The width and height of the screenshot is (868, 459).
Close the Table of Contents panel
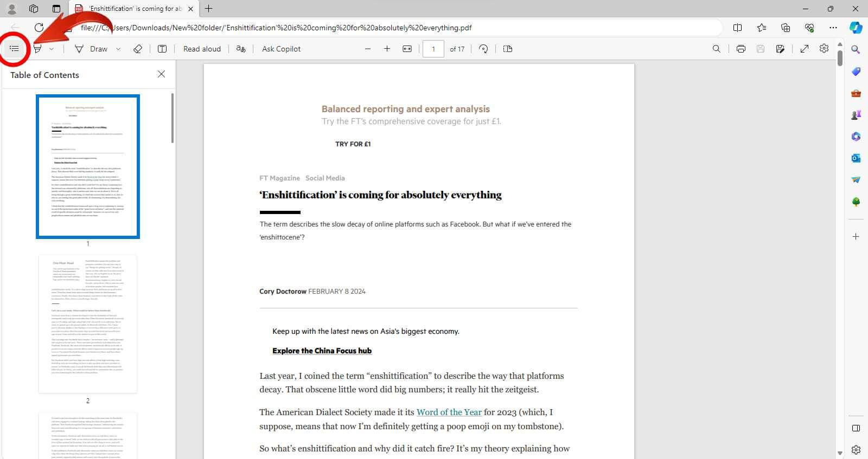(x=161, y=74)
